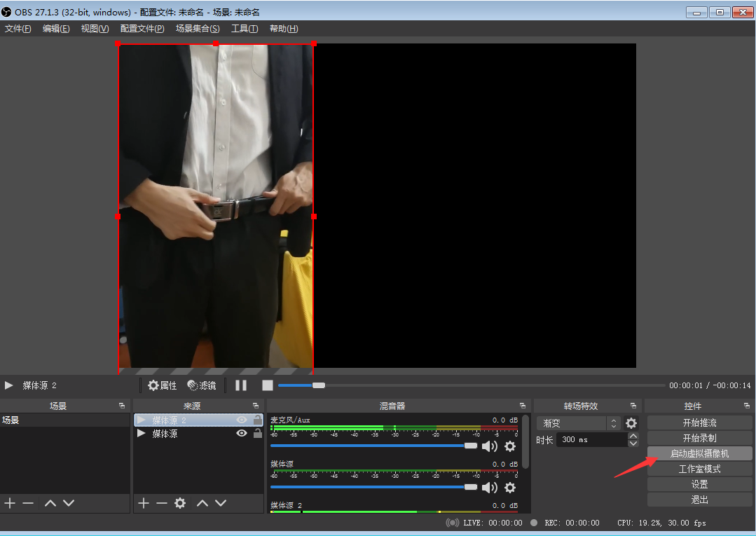Open source properties gear in 来源 panel
The height and width of the screenshot is (536, 756).
point(180,503)
